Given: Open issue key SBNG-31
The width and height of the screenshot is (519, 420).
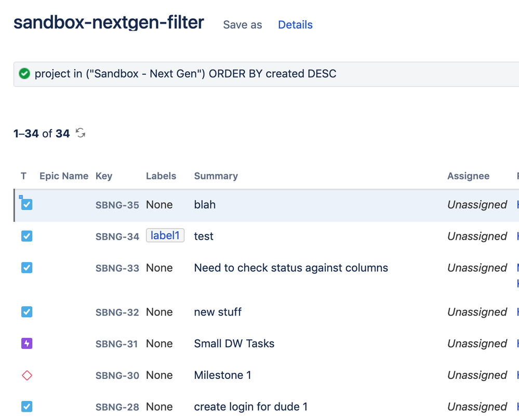Looking at the screenshot, I should pyautogui.click(x=116, y=344).
